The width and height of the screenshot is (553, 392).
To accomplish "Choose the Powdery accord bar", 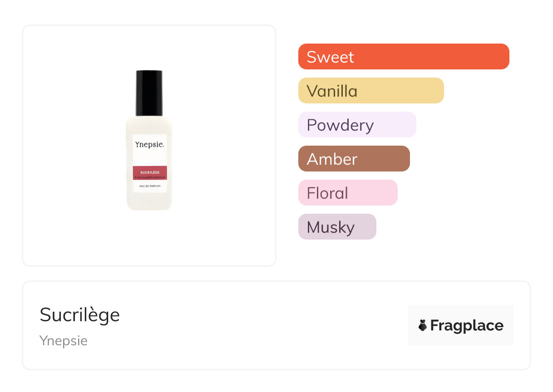I will point(357,125).
